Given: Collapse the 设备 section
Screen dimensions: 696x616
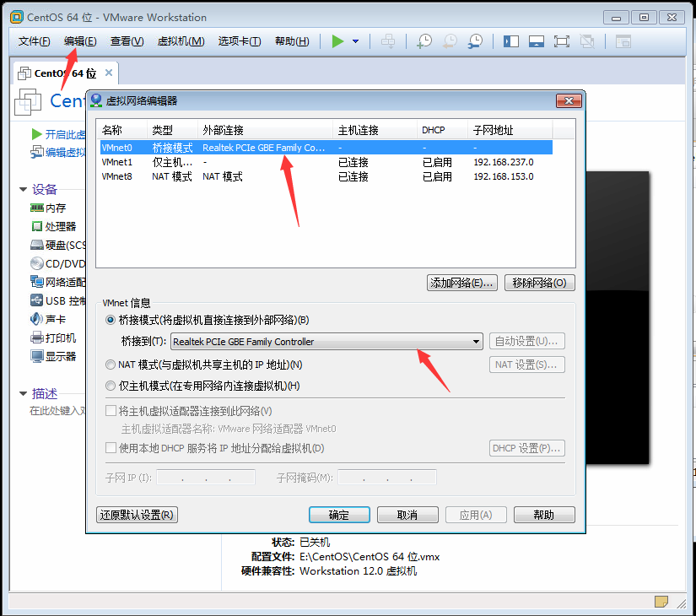Looking at the screenshot, I should pos(24,190).
